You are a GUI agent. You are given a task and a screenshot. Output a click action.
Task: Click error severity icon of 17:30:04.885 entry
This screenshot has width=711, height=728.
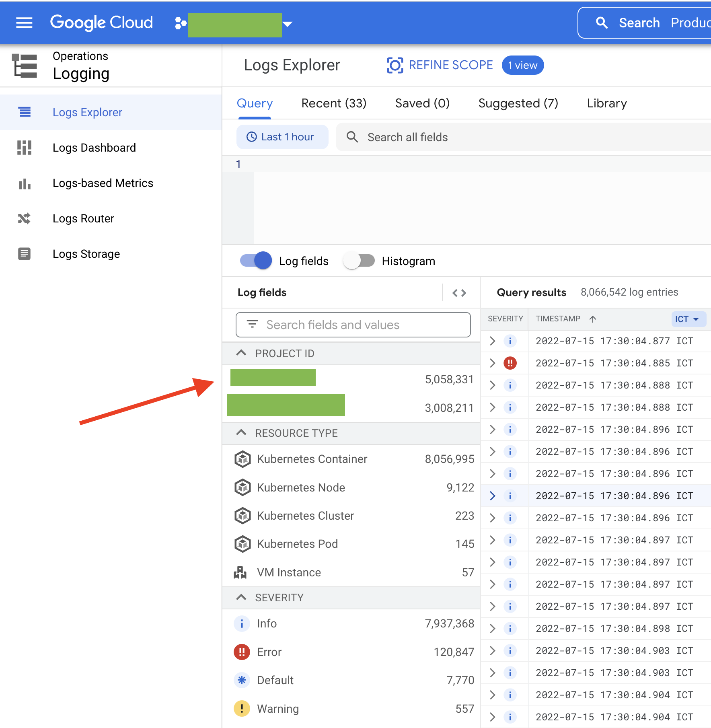[510, 363]
